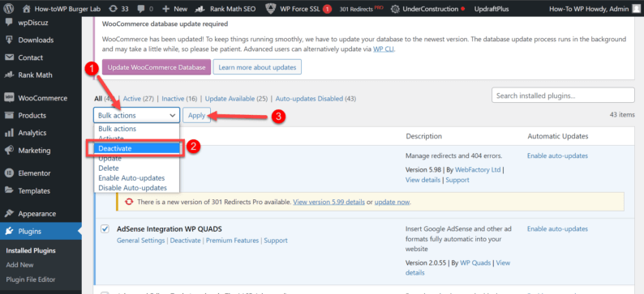Click the admin avatar icon
Screen dimensions: 644x294
coord(636,8)
